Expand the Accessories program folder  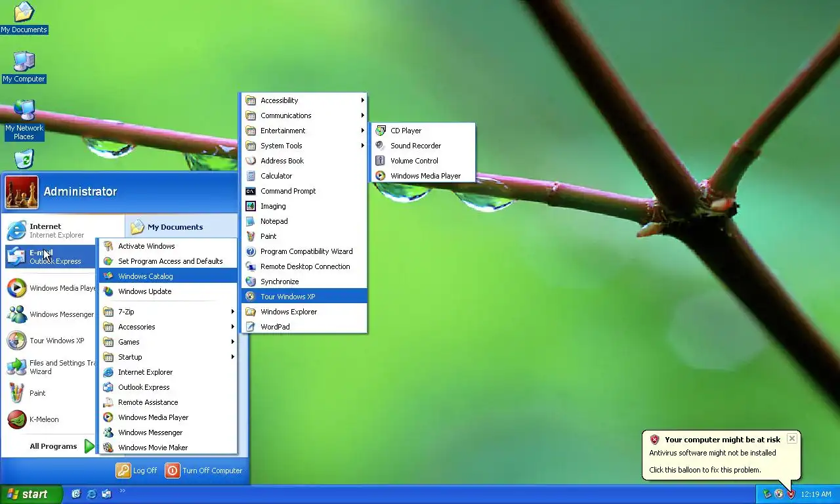(x=168, y=327)
